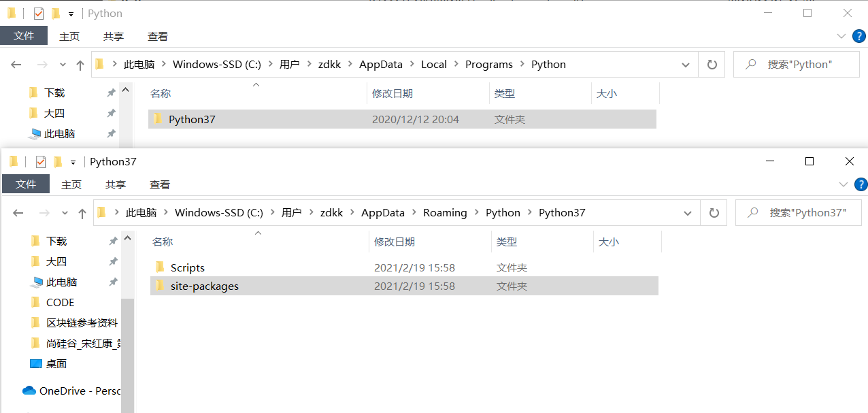Select the CODE folder in the navigation pane
868x413 pixels.
[60, 302]
